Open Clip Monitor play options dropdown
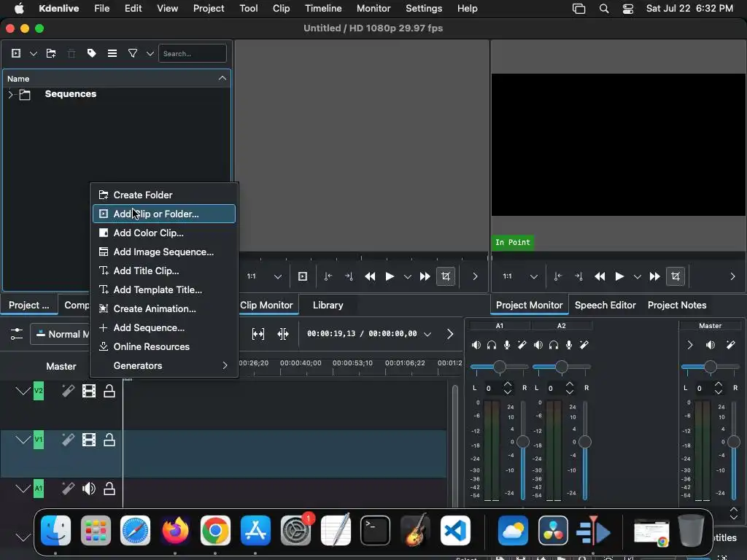The image size is (747, 560). (407, 276)
